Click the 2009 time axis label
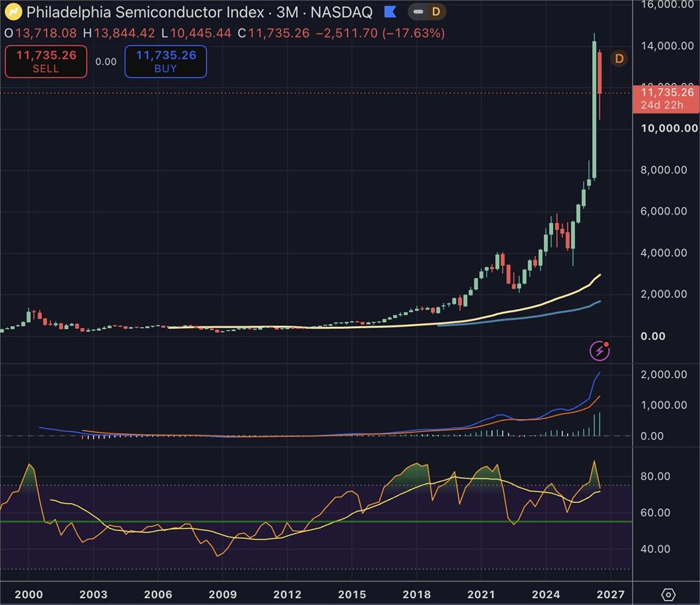 click(222, 594)
